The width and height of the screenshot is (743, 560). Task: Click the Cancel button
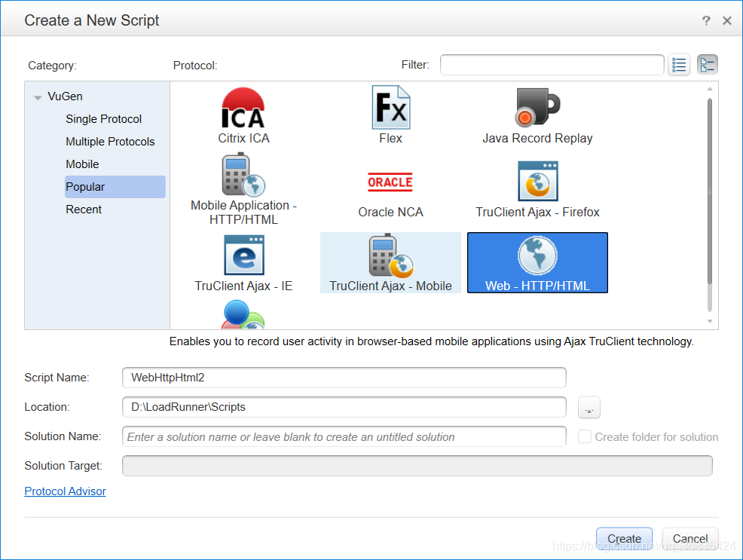(690, 539)
